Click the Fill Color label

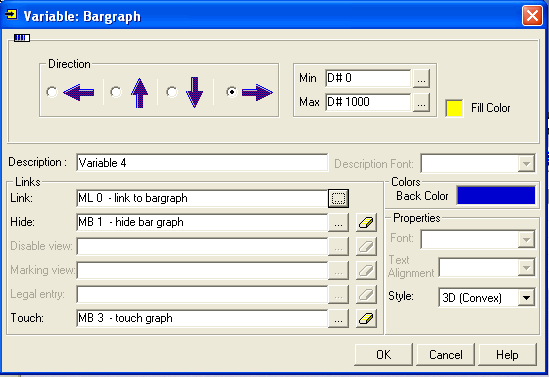coord(491,108)
